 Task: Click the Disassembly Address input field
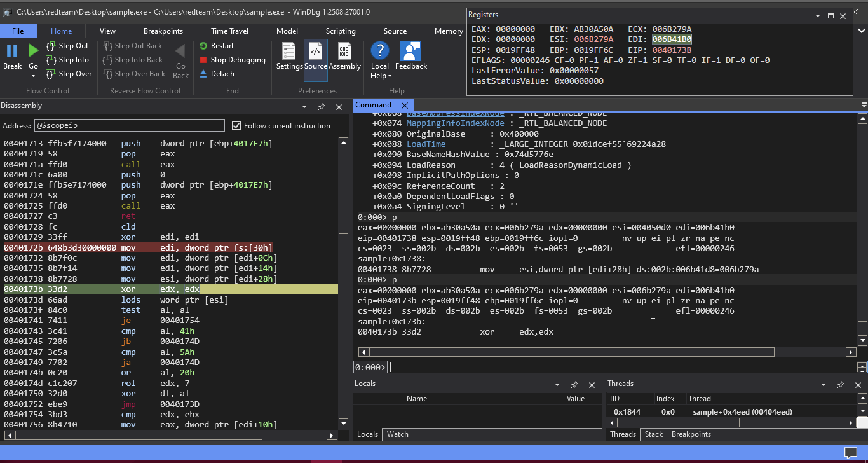129,125
